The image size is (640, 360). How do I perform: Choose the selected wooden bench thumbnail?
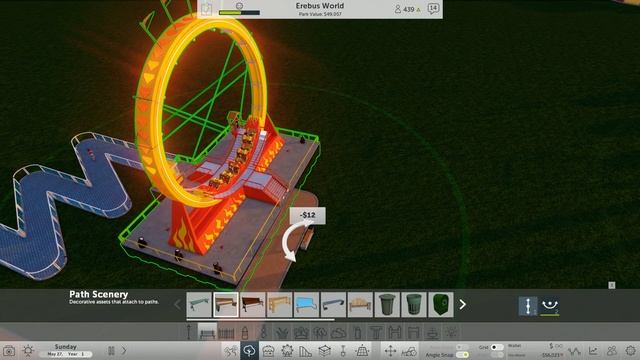click(226, 304)
